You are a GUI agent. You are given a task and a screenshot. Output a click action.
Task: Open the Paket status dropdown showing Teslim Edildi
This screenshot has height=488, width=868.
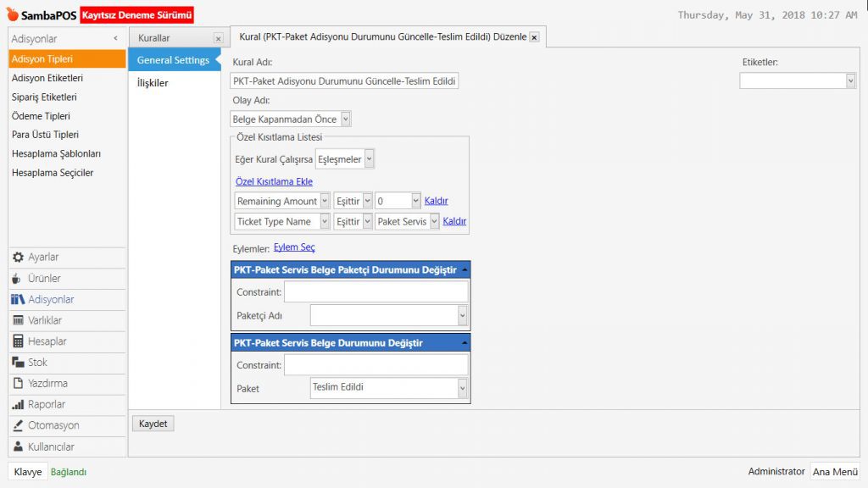[x=462, y=388]
